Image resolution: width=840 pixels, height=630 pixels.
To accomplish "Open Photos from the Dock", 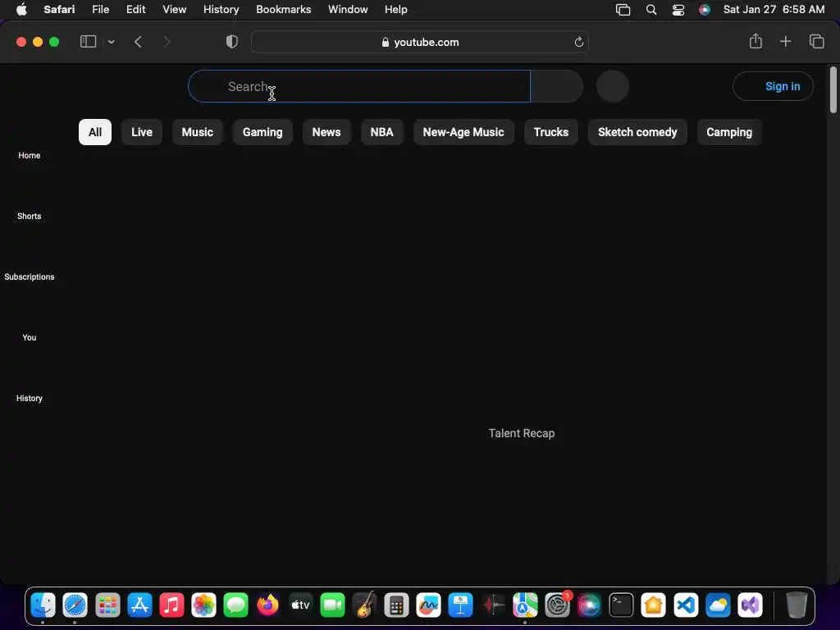I will 203,605.
